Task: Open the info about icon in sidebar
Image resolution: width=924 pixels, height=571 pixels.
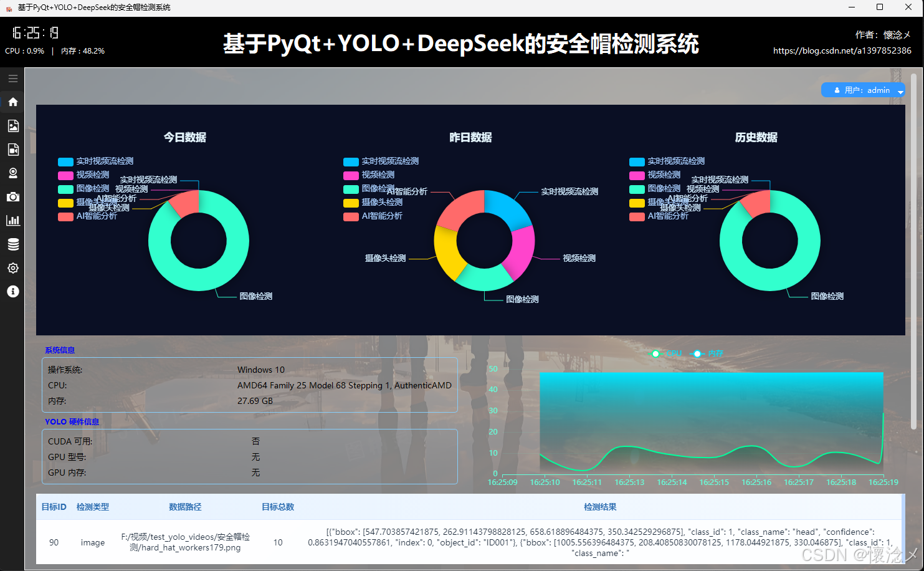Action: tap(12, 291)
